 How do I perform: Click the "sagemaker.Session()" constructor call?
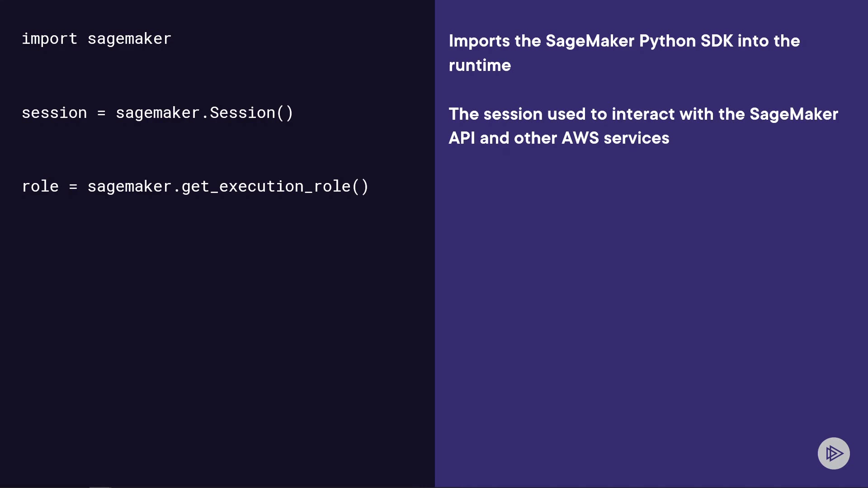(204, 113)
